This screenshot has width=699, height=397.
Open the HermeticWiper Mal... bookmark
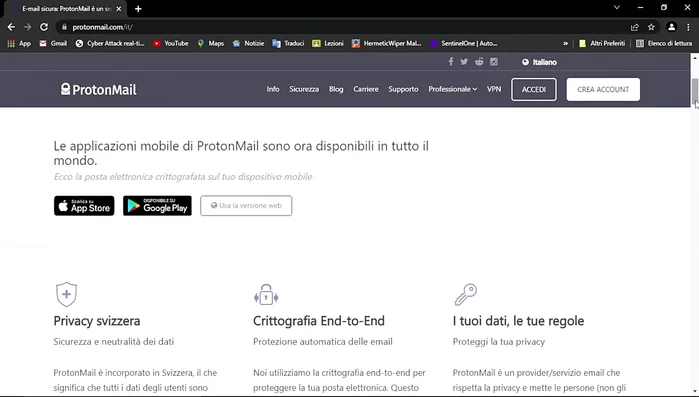coord(387,43)
